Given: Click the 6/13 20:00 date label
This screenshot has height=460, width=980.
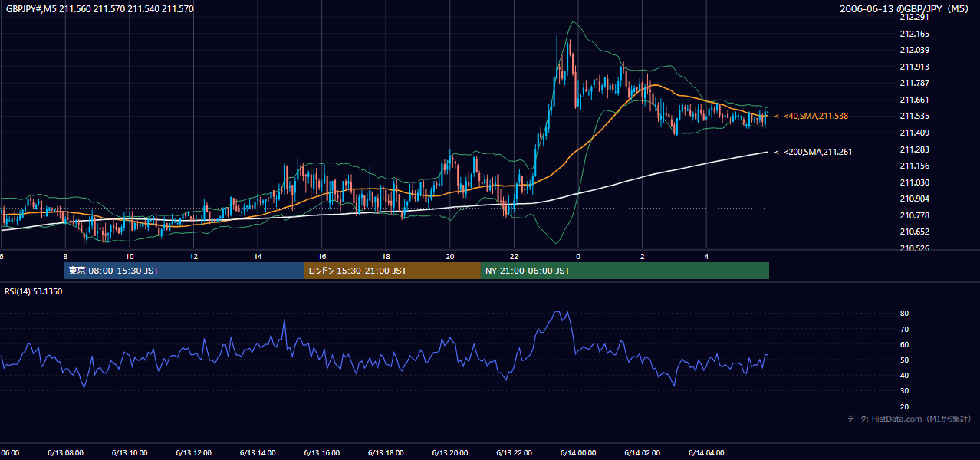Looking at the screenshot, I should [450, 452].
